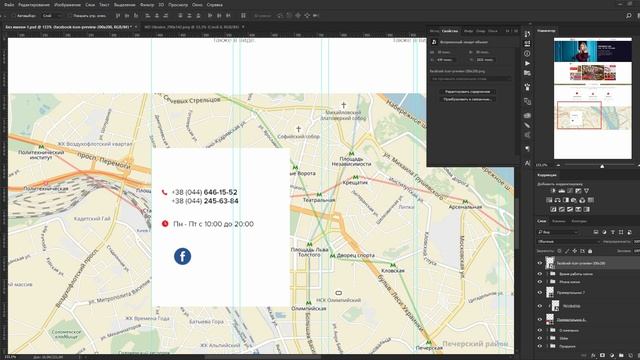The height and width of the screenshot is (360, 640).
Task: Click Редактировать содержимое button
Action: pos(468,92)
